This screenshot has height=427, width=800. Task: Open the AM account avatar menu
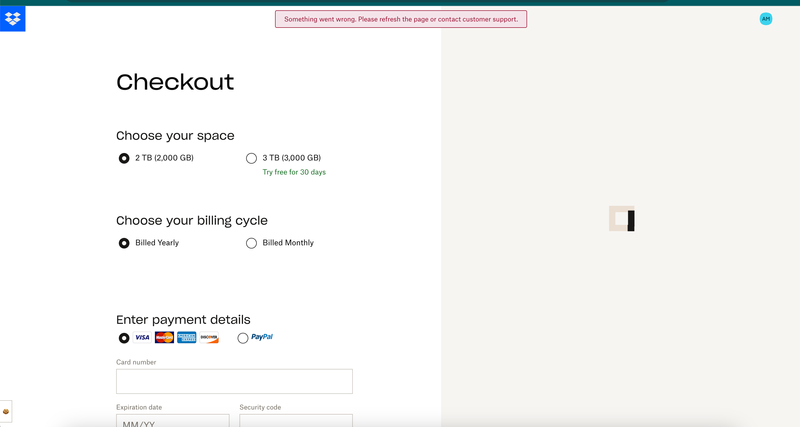(x=765, y=19)
